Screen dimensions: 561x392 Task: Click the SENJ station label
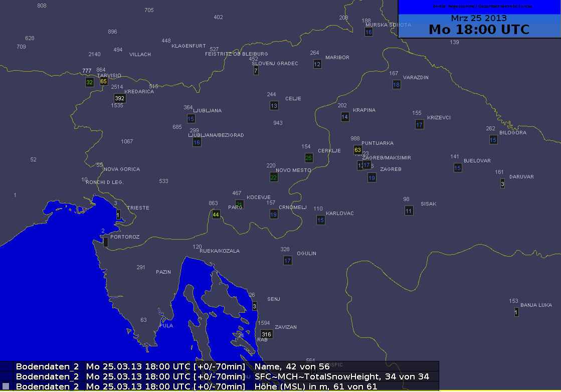coord(274,299)
